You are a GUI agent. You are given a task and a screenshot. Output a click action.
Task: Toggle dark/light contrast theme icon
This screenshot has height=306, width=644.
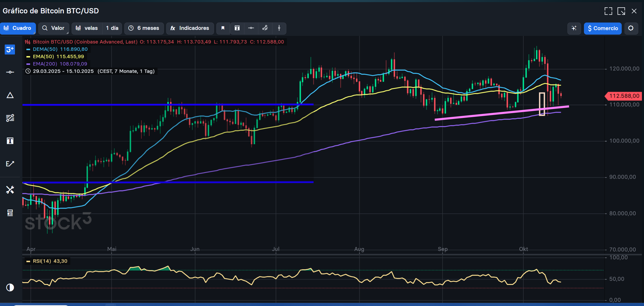(x=10, y=287)
